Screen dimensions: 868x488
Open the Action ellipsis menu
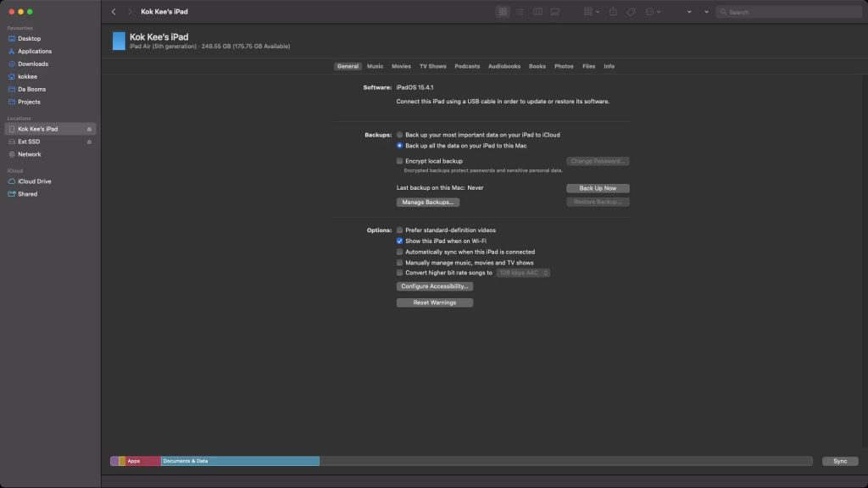point(653,12)
